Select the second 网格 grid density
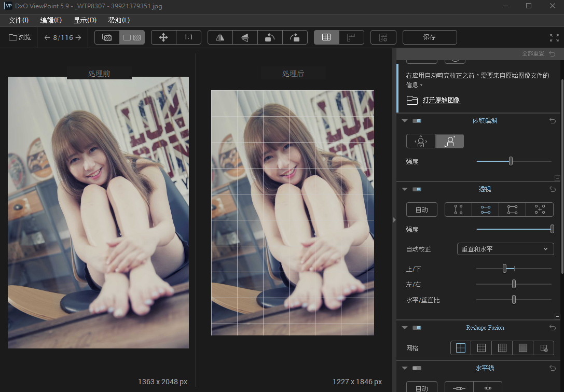The image size is (564, 392). pos(482,348)
